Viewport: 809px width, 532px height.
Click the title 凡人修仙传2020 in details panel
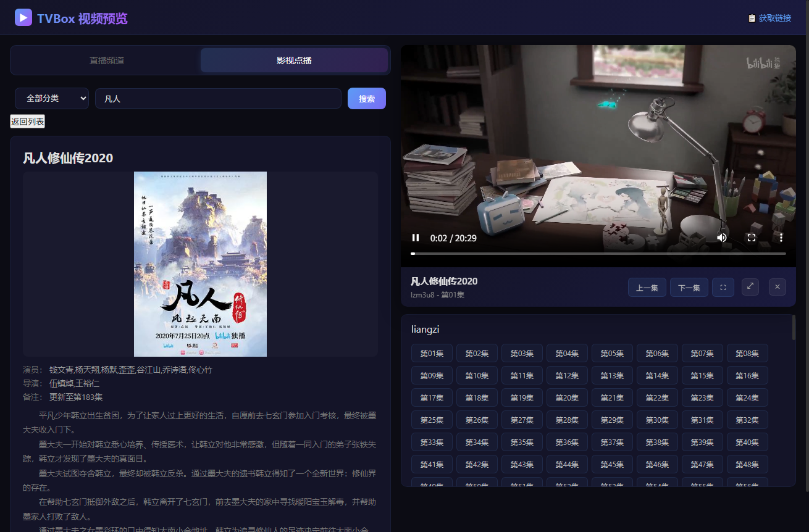coord(68,159)
